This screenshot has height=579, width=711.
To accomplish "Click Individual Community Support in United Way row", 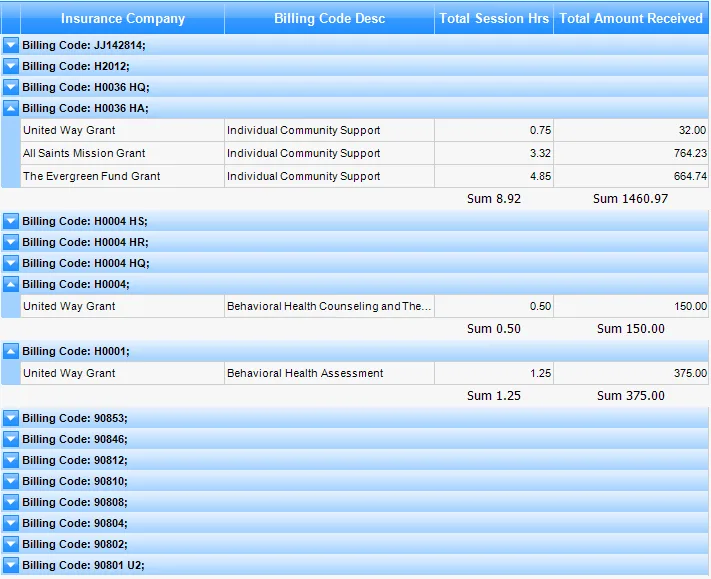I will click(x=329, y=130).
